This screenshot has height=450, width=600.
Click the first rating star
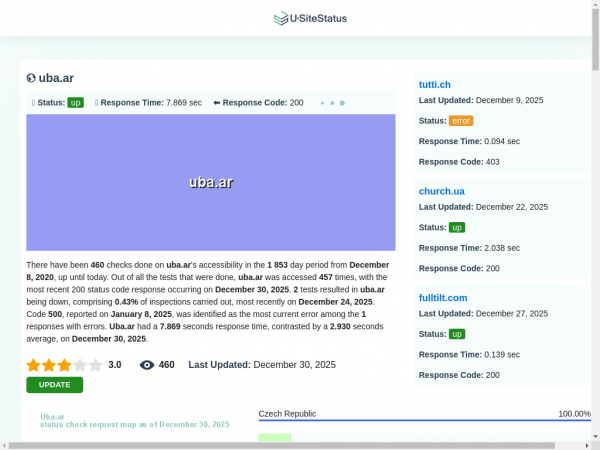(33, 365)
